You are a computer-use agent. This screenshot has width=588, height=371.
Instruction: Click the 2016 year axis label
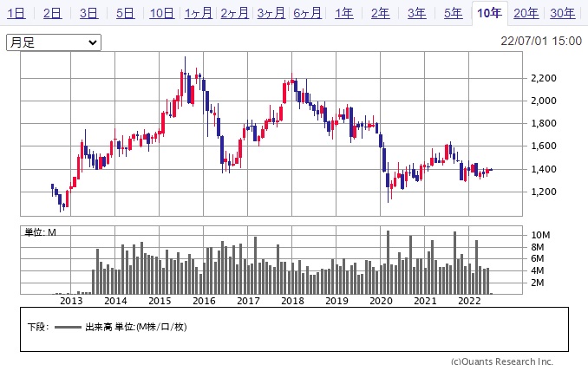[x=204, y=301]
